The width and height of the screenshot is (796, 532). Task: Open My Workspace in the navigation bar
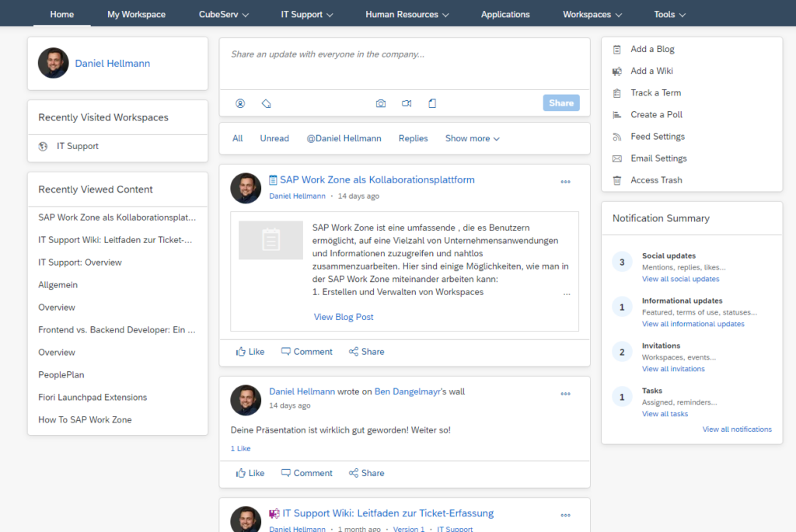(136, 14)
